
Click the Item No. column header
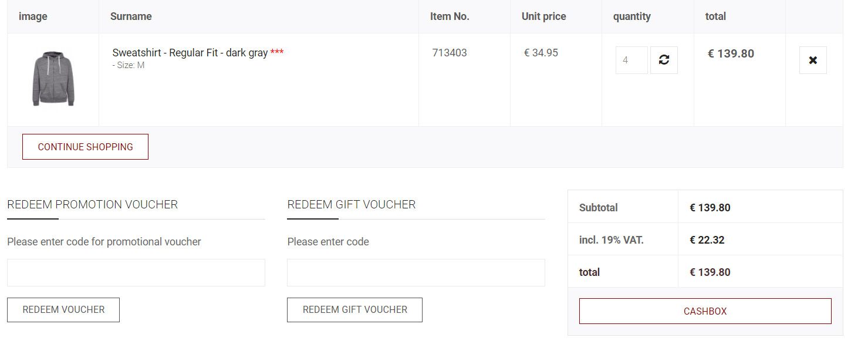pos(450,16)
